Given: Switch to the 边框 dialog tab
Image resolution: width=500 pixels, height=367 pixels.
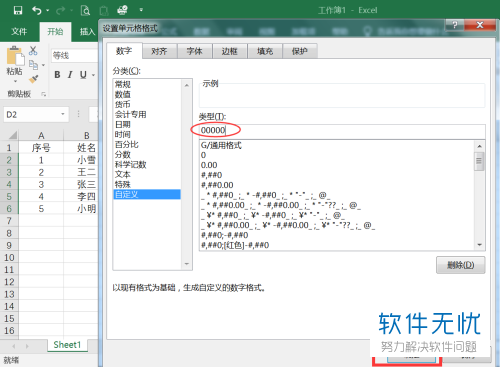Looking at the screenshot, I should click(229, 51).
